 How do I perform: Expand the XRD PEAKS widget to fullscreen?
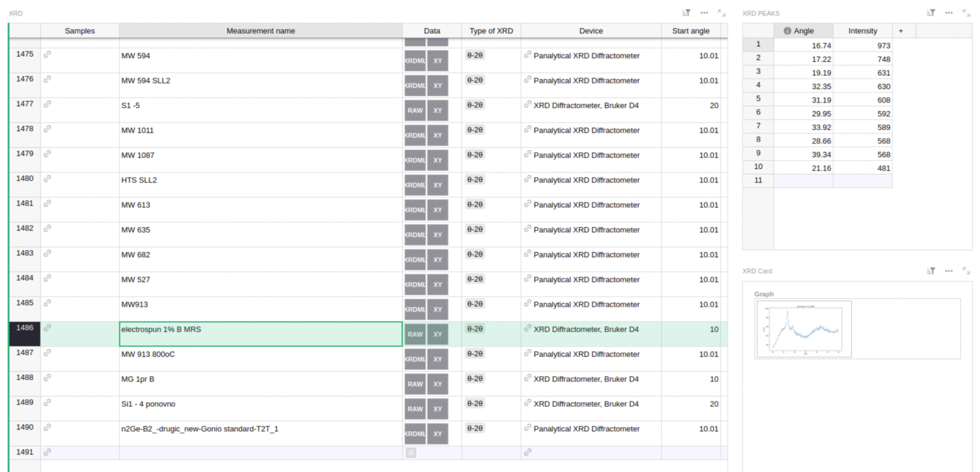point(966,12)
